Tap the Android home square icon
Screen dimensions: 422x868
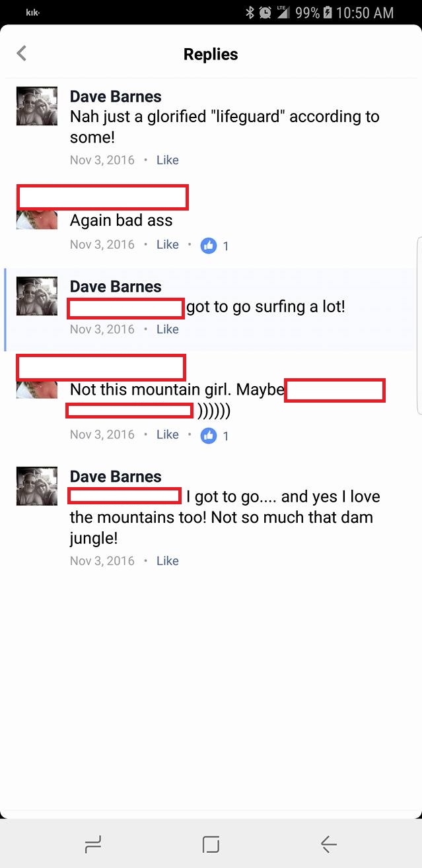point(211,844)
